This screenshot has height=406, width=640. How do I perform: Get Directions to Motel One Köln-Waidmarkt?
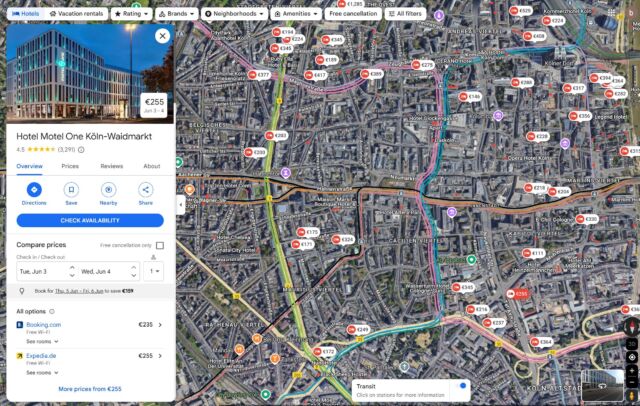point(34,190)
